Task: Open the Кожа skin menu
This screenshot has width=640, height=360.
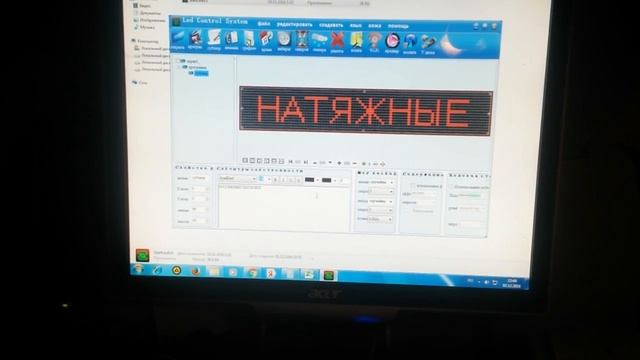Action: [x=374, y=26]
